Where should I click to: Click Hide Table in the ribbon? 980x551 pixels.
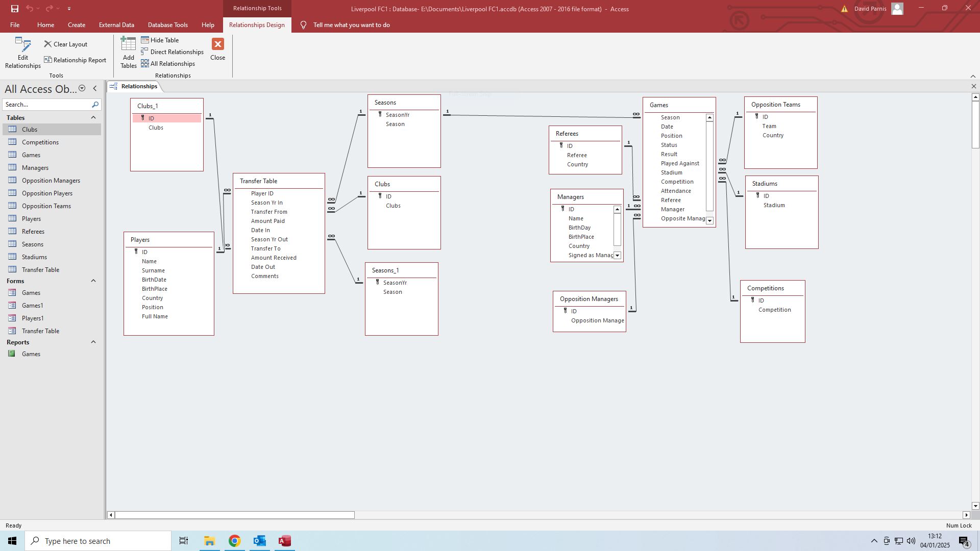tap(160, 40)
